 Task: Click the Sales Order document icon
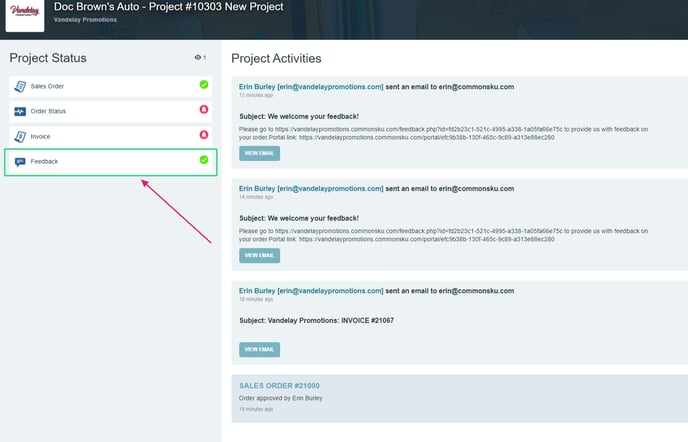pyautogui.click(x=20, y=86)
